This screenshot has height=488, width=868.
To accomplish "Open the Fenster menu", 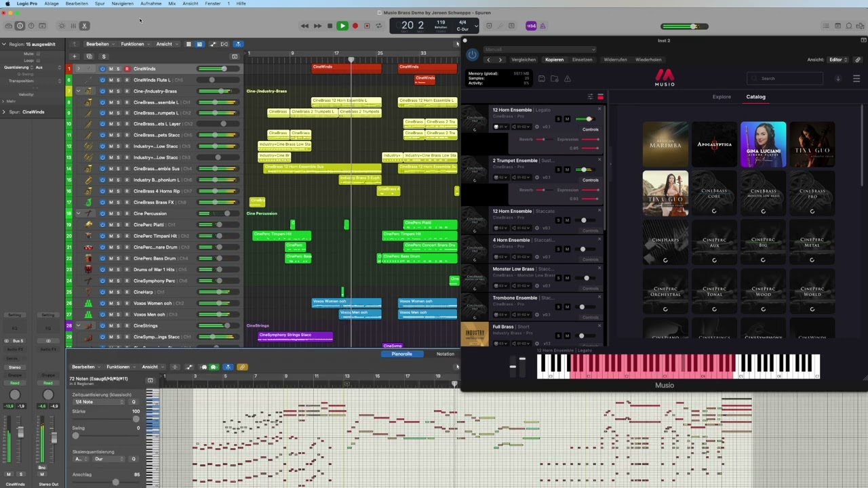I will point(213,3).
